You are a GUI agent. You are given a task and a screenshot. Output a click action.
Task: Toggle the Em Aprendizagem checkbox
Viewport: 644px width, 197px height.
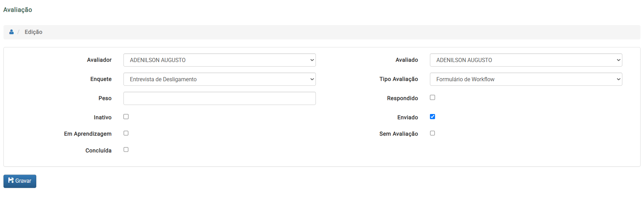tap(126, 133)
